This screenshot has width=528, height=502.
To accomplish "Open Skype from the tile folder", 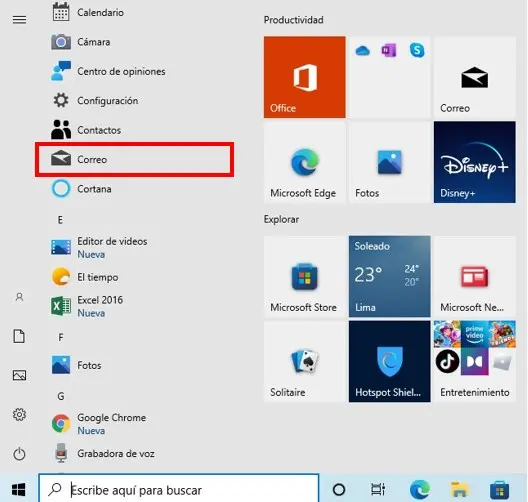I will (x=417, y=51).
